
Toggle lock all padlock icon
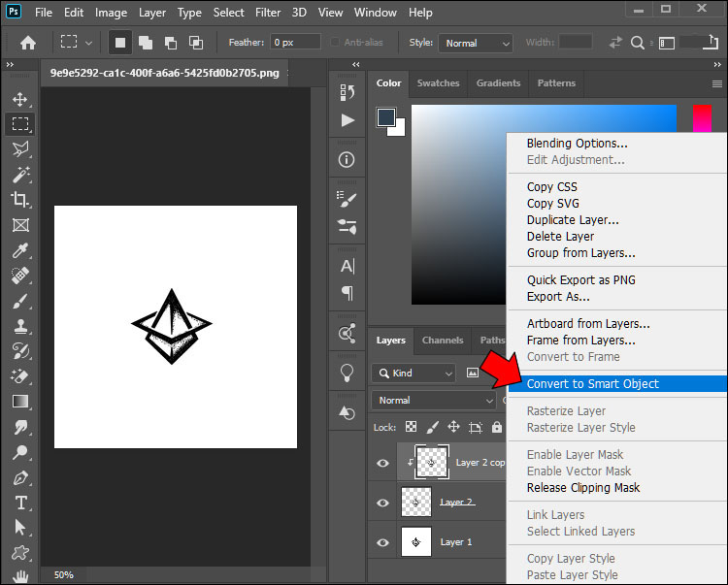497,427
